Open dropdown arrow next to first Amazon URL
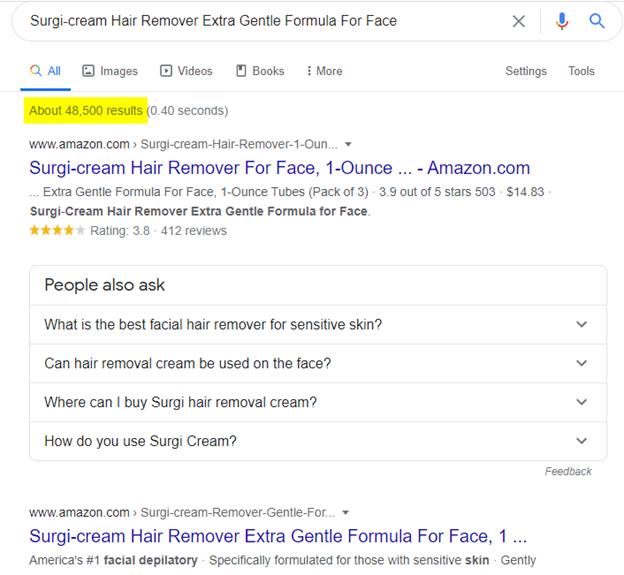The height and width of the screenshot is (575, 624). tap(348, 144)
